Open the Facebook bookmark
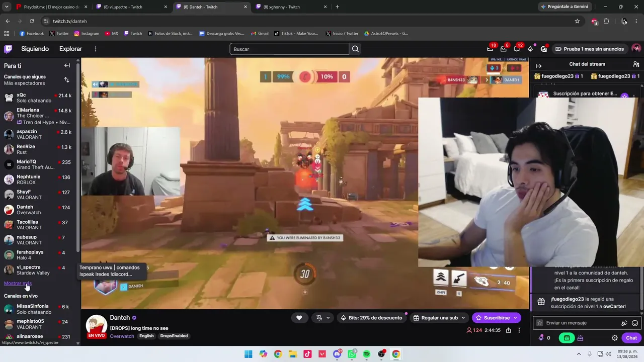 coord(32,34)
